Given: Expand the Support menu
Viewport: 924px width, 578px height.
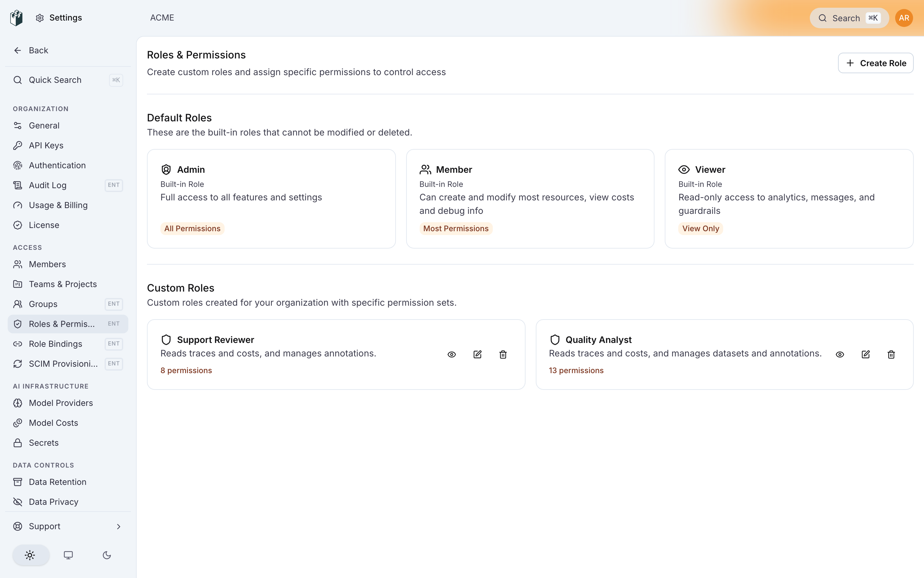Looking at the screenshot, I should pos(68,526).
